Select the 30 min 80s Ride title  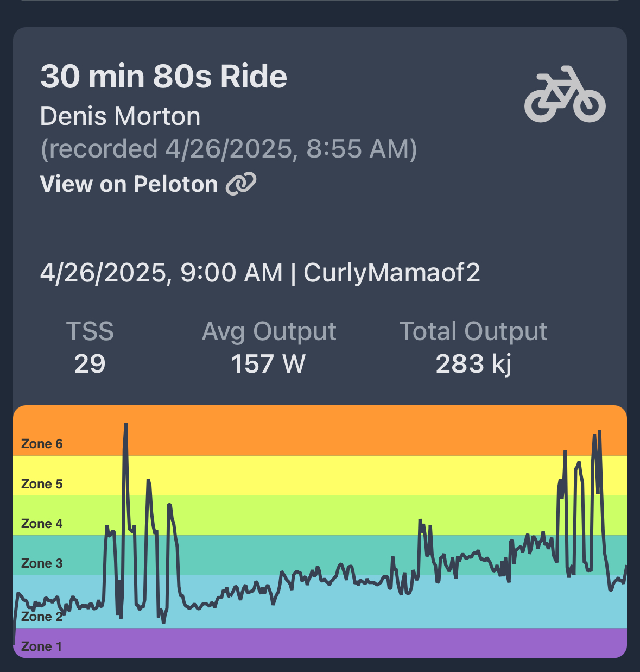(163, 76)
